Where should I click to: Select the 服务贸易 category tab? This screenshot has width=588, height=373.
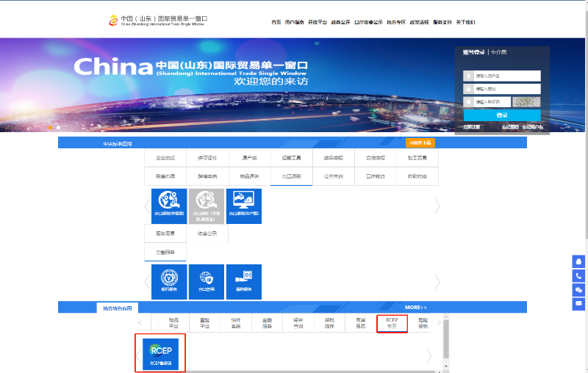(x=165, y=233)
